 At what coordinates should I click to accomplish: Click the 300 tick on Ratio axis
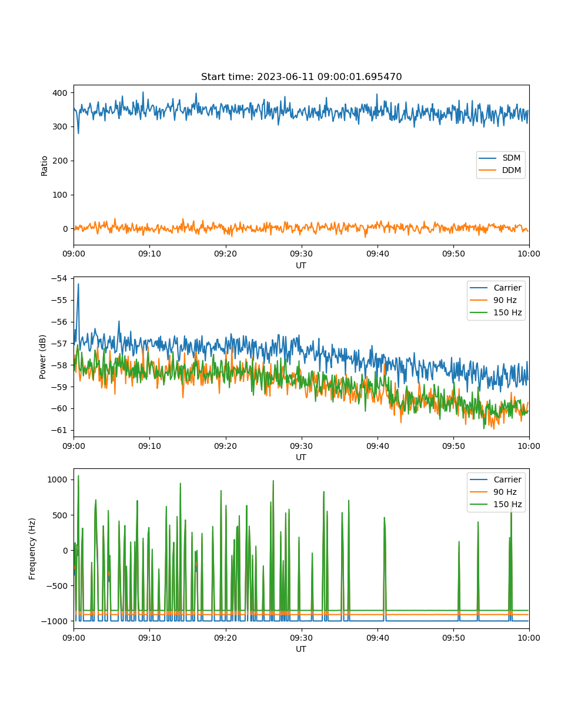(61, 126)
